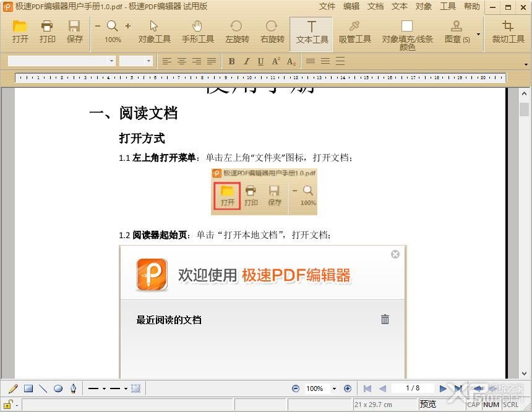This screenshot has height=412, width=532.
Task: Click the vertical scrollbar thumb
Action: (x=524, y=109)
